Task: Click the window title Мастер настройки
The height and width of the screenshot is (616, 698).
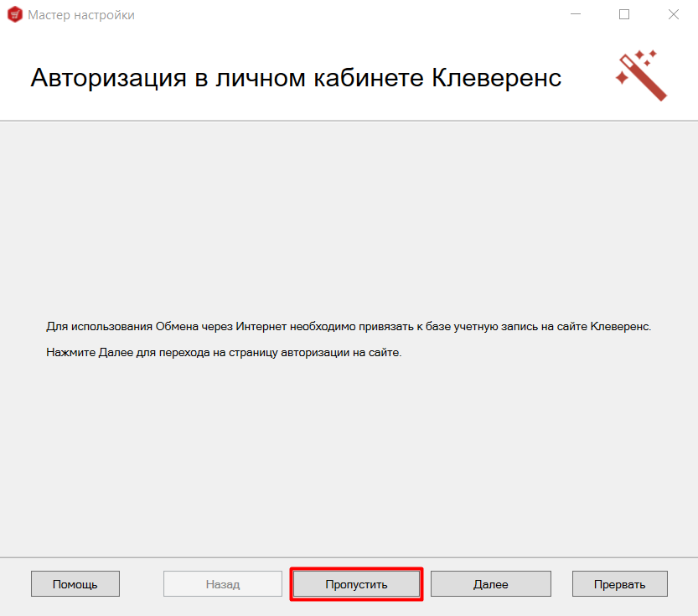Action: (x=81, y=15)
